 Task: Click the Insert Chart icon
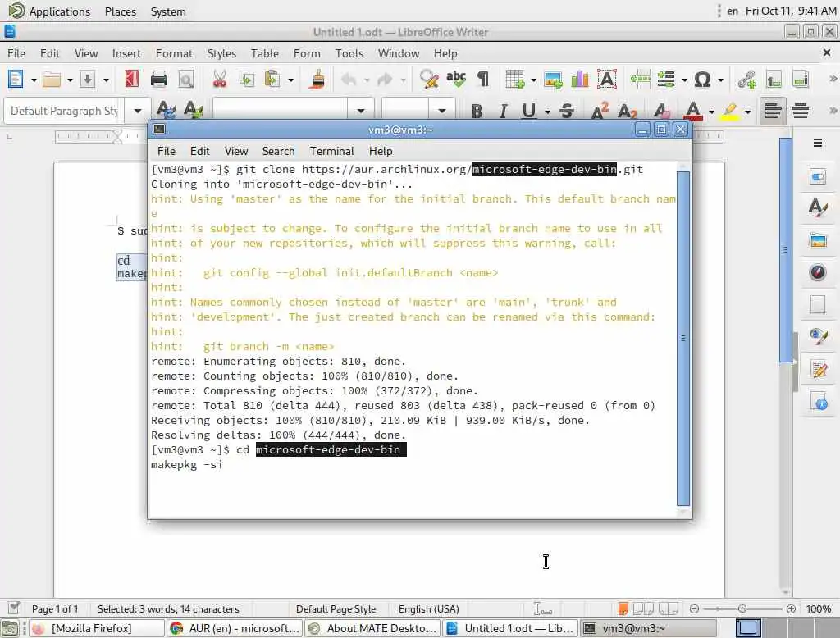click(x=580, y=80)
